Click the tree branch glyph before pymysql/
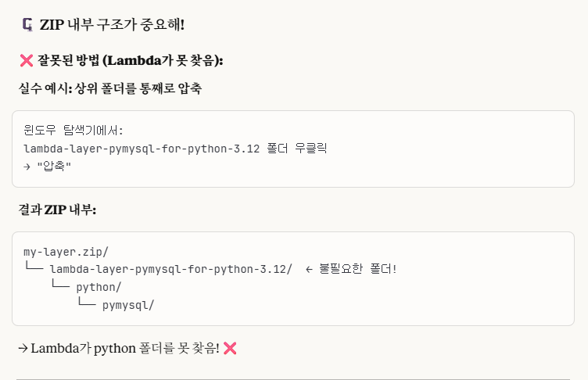588x380 pixels. pos(86,305)
